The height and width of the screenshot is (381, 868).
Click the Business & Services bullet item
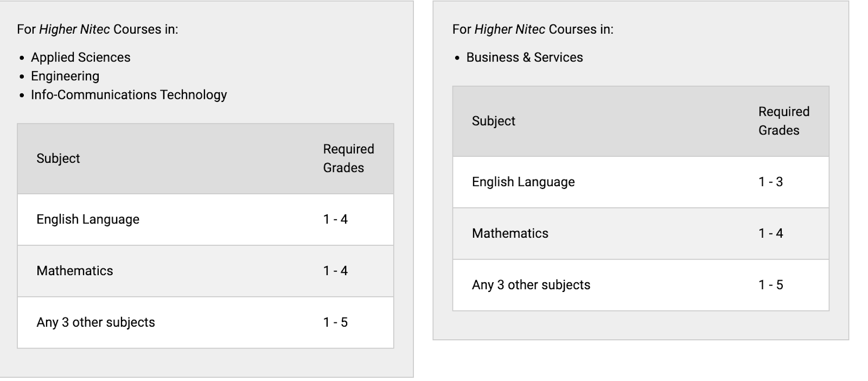click(525, 58)
